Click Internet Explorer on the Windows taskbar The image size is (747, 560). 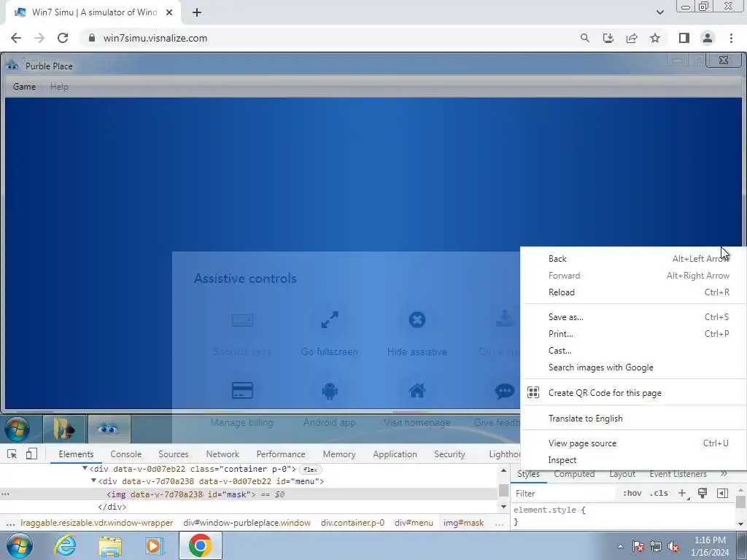65,545
